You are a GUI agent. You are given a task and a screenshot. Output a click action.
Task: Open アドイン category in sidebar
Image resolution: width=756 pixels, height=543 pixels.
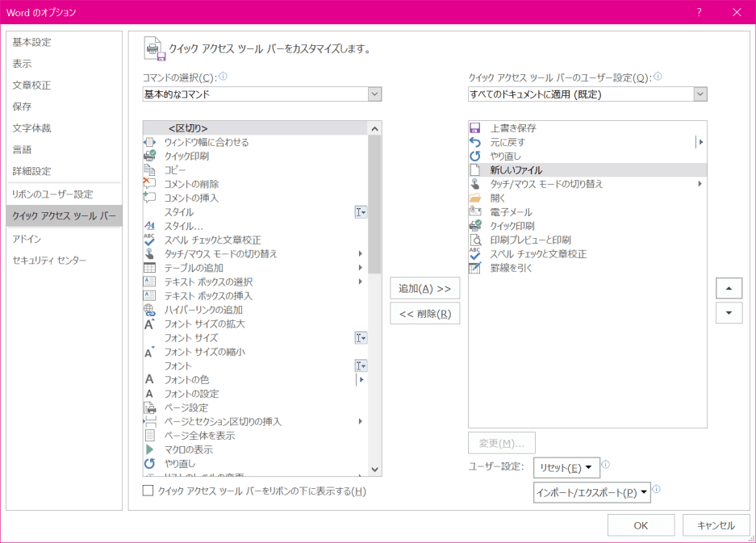point(64,239)
